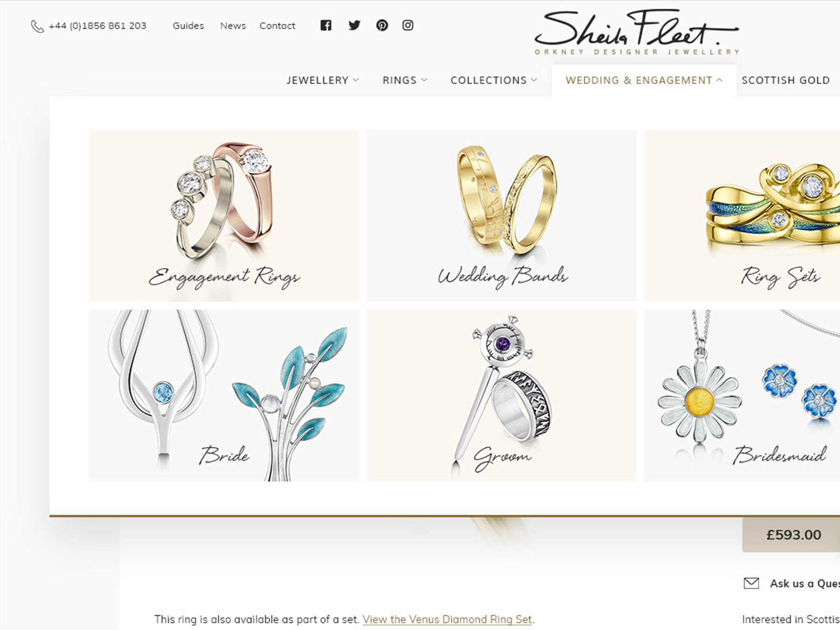This screenshot has width=840, height=630.
Task: Expand the Collections dropdown menu
Action: point(494,80)
